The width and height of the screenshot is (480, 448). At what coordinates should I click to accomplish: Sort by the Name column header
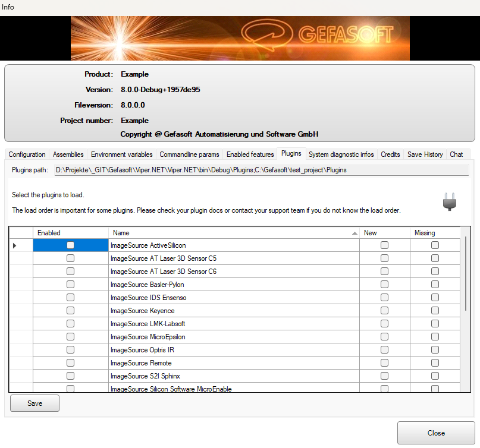pyautogui.click(x=234, y=233)
